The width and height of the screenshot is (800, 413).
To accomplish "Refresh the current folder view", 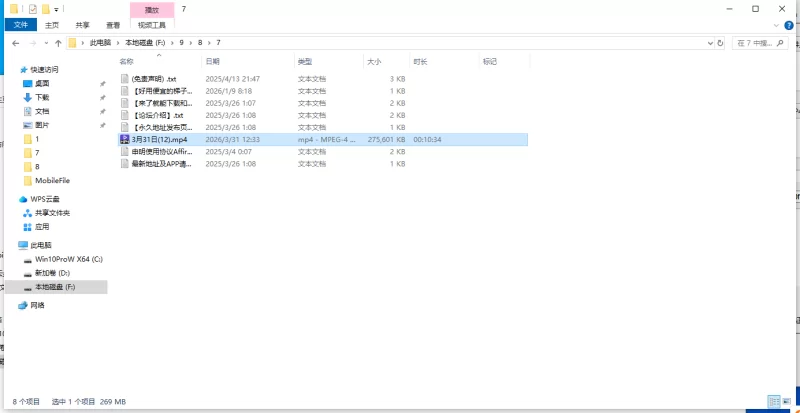I will (x=720, y=43).
